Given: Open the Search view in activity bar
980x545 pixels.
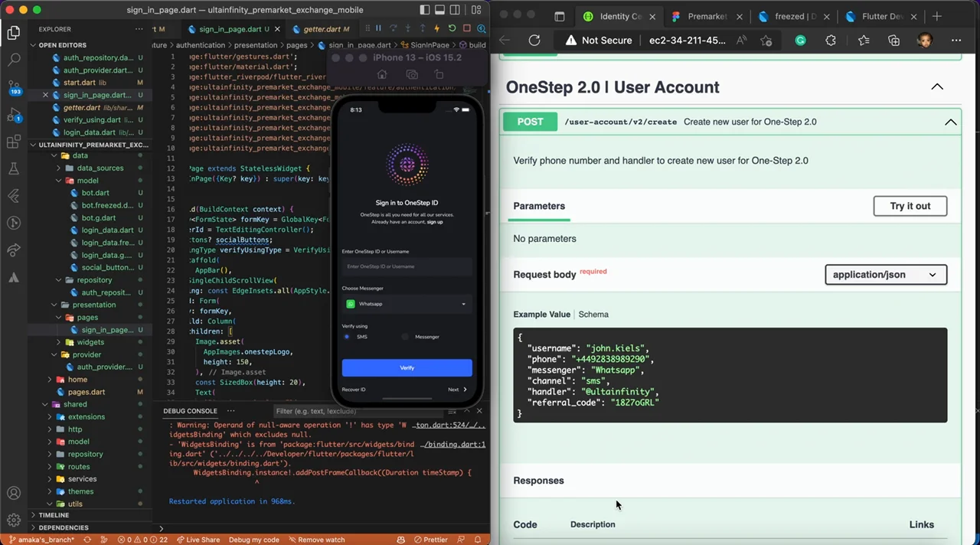Looking at the screenshot, I should click(13, 60).
